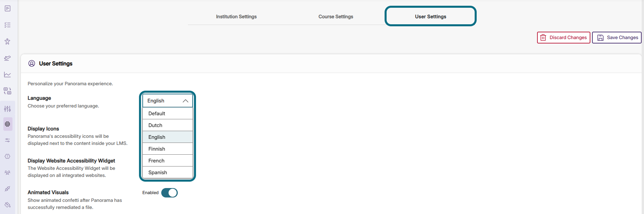Open the line chart analytics sidebar icon
Screen dimensions: 644x214
[x=7, y=74]
